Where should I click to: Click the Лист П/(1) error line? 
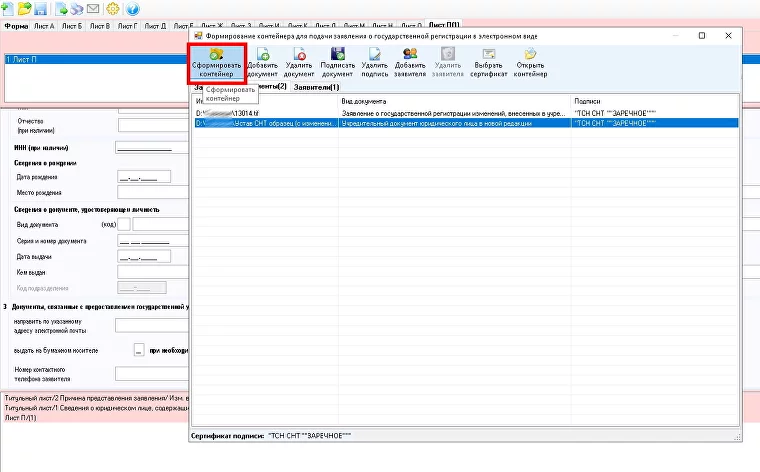(x=20, y=418)
